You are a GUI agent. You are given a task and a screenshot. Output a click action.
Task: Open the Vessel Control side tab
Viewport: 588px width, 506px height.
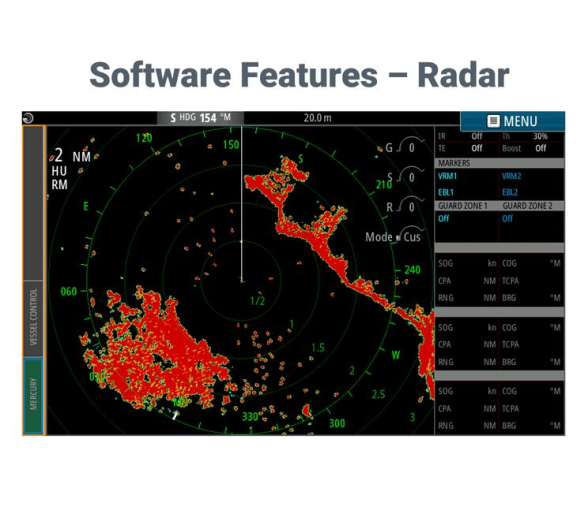[x=34, y=317]
